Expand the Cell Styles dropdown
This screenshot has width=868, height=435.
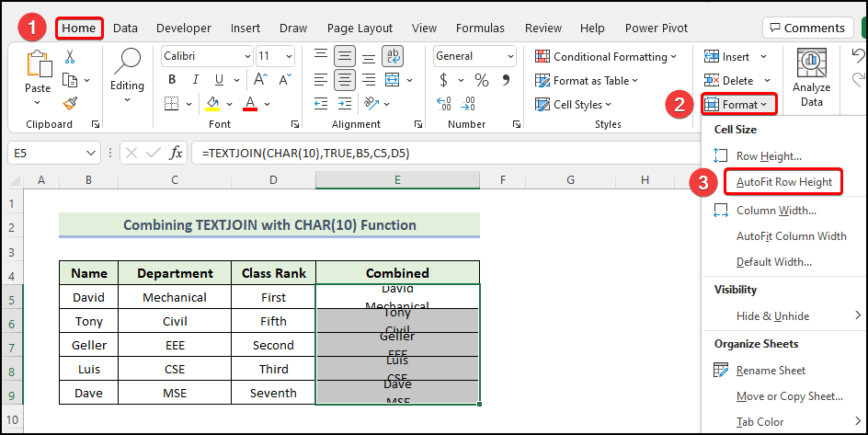(x=609, y=104)
